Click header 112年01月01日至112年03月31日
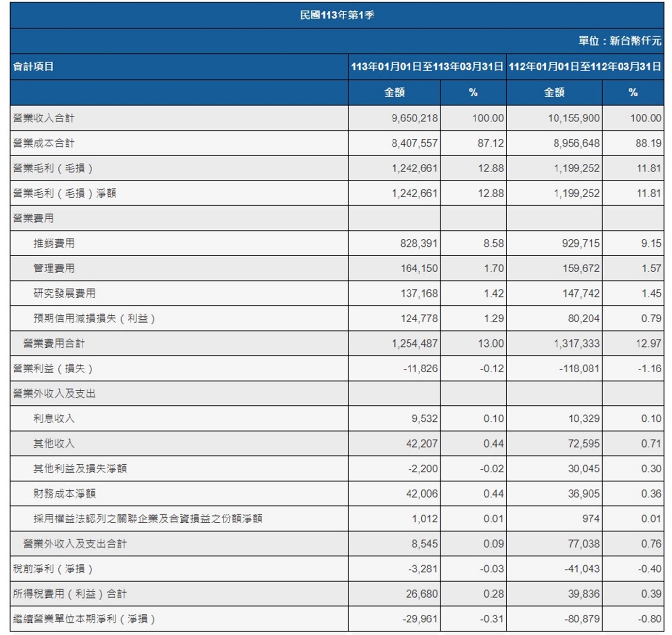Viewport: 672px width, 635px height. coord(585,67)
